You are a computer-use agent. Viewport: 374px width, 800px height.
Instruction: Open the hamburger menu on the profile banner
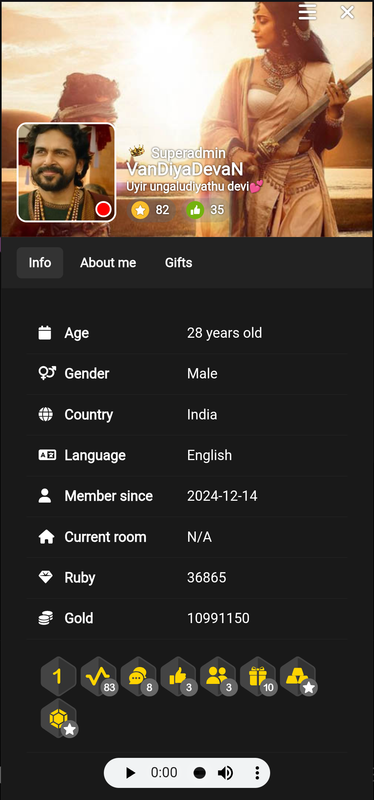click(x=308, y=12)
